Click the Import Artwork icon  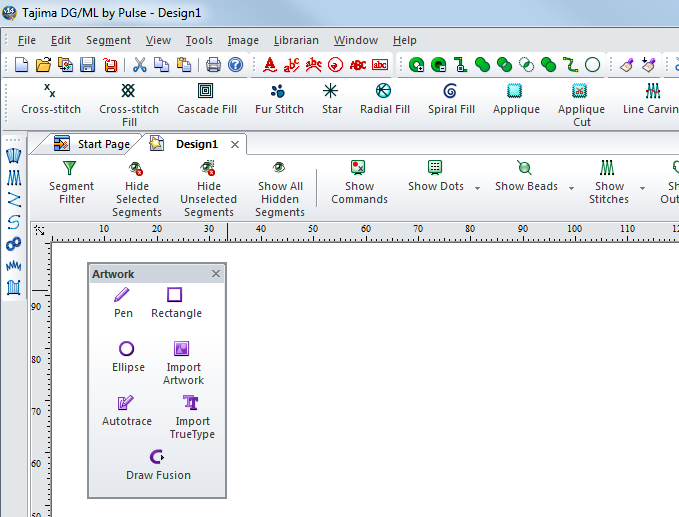(x=182, y=361)
